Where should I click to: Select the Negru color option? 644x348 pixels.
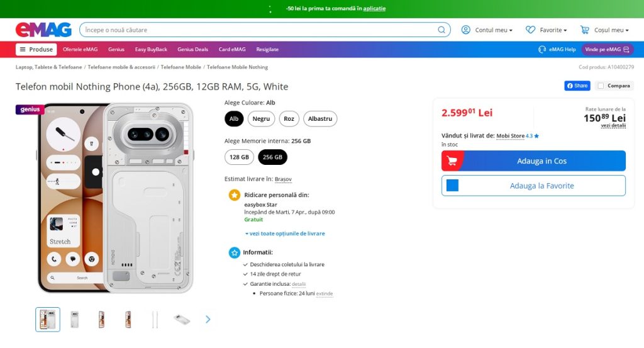coord(261,118)
